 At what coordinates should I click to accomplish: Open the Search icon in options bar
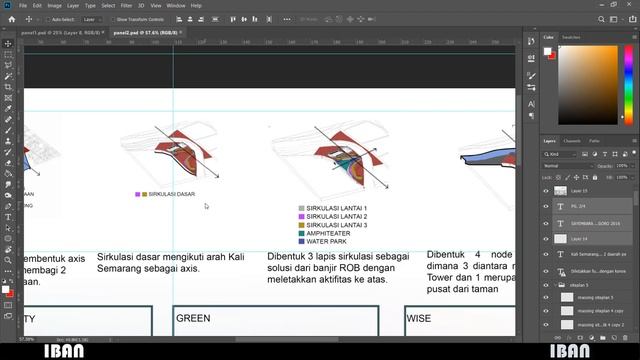601,19
